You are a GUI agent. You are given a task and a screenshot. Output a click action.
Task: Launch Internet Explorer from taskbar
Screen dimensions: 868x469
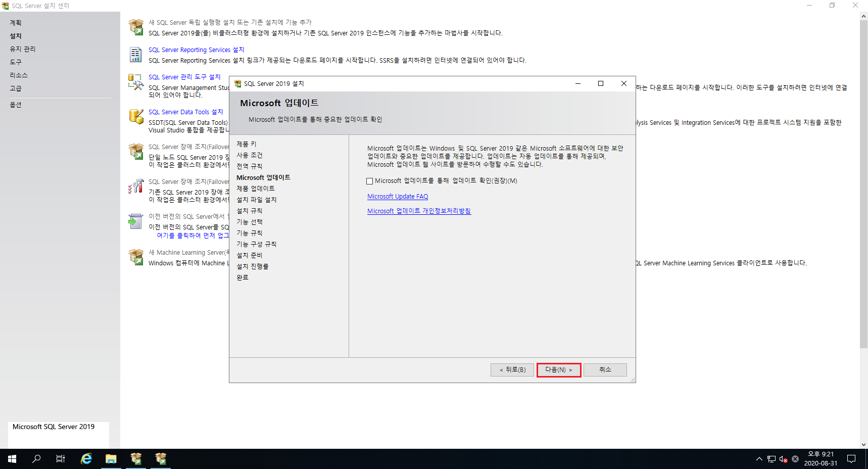tap(86, 459)
